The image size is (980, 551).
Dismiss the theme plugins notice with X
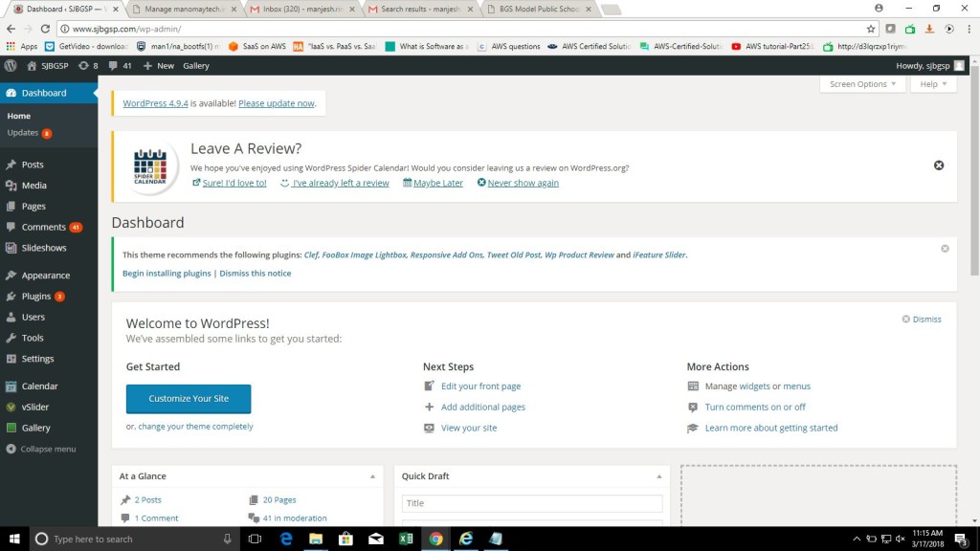tap(945, 249)
